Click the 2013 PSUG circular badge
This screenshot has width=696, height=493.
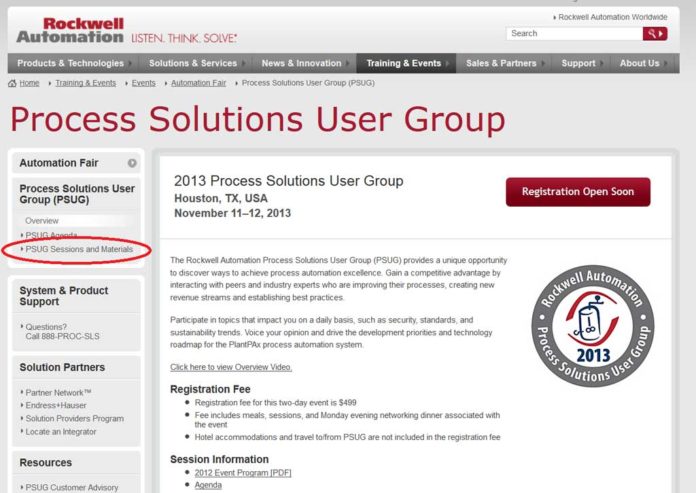(593, 326)
